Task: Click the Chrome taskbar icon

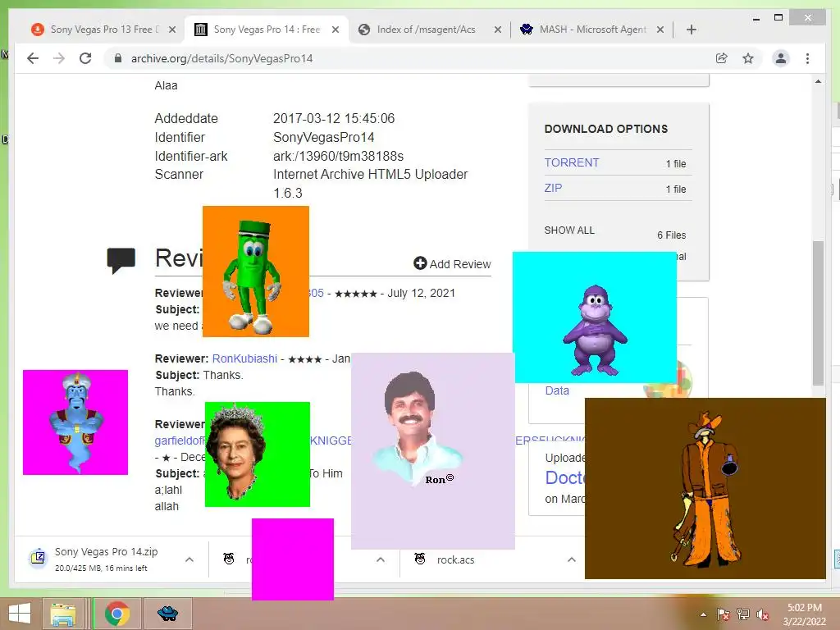Action: coord(117,614)
